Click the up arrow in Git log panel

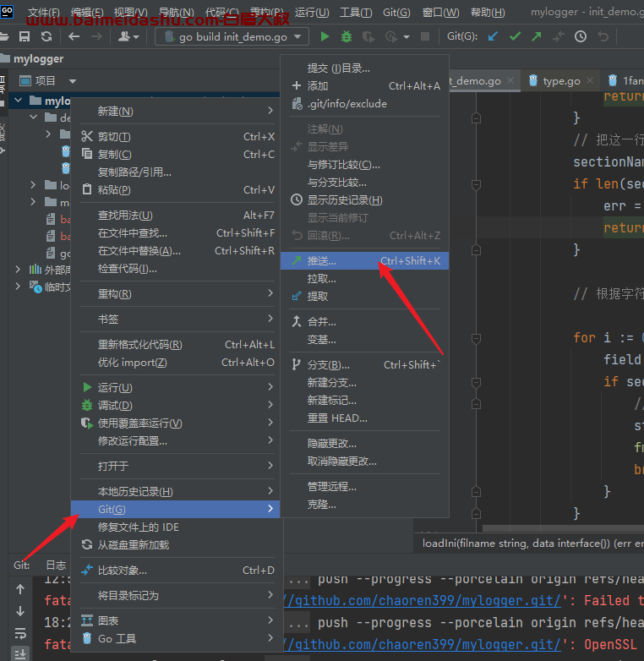(20, 589)
